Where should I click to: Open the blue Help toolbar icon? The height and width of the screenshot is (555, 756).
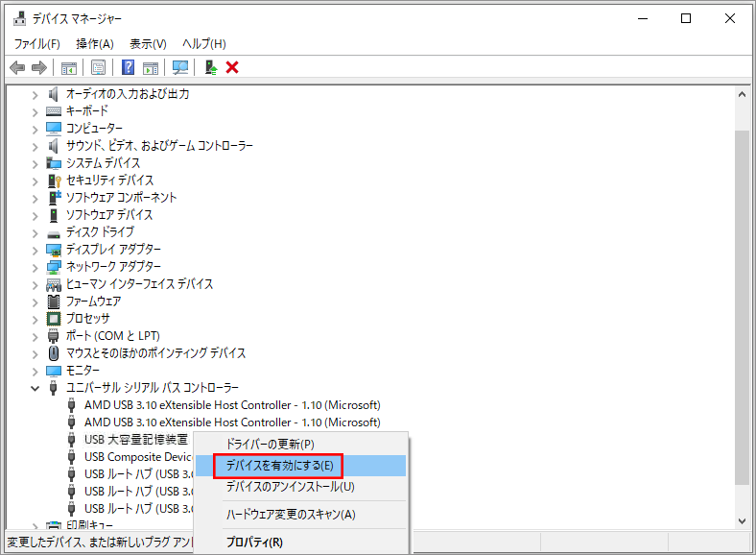[x=128, y=67]
